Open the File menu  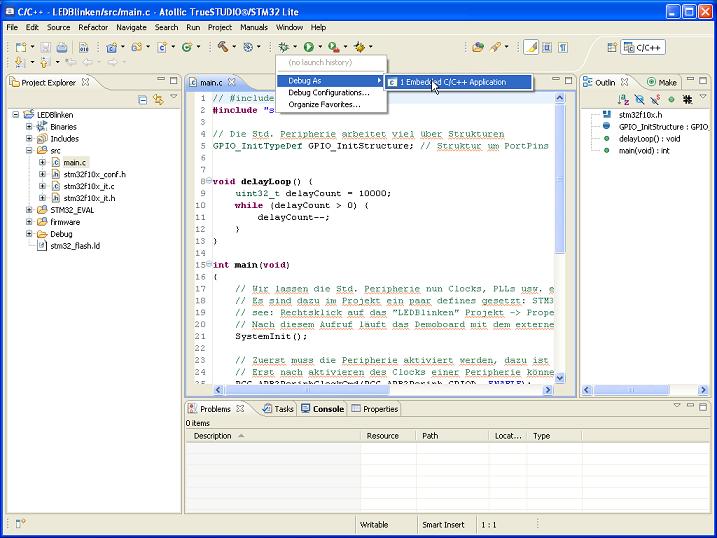click(x=12, y=27)
